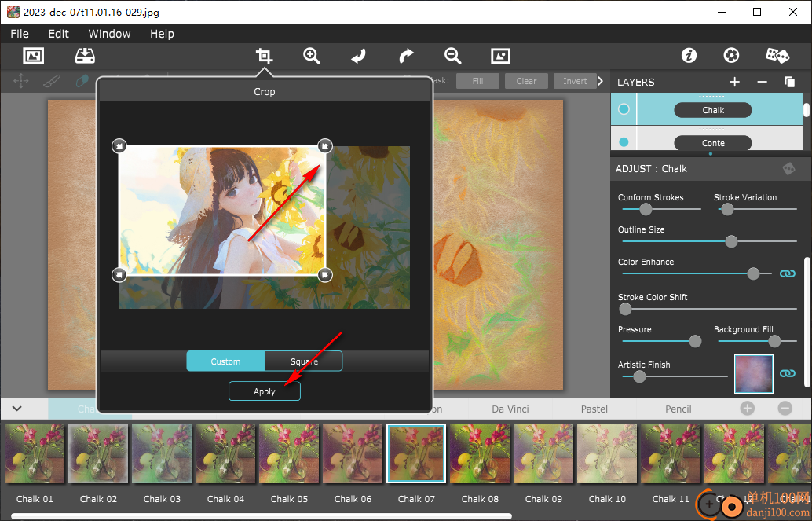
Task: Select the Chalk 01 preset thumbnail
Action: [x=35, y=453]
